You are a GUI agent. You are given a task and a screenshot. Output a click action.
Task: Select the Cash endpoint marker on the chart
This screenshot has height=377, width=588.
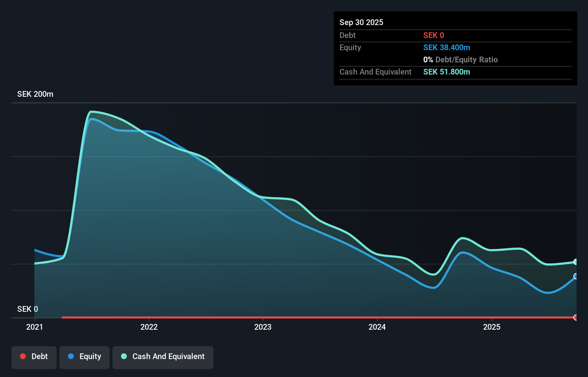pyautogui.click(x=575, y=262)
